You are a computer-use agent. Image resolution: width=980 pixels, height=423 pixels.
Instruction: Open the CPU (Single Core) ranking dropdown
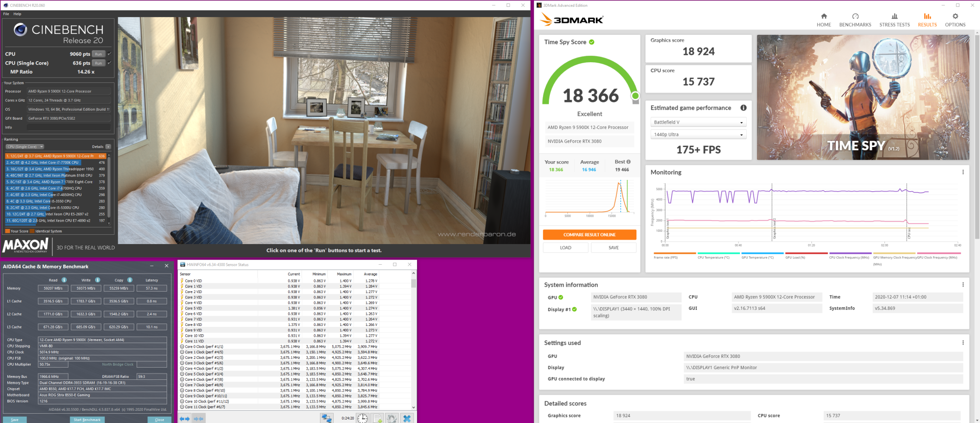(25, 147)
